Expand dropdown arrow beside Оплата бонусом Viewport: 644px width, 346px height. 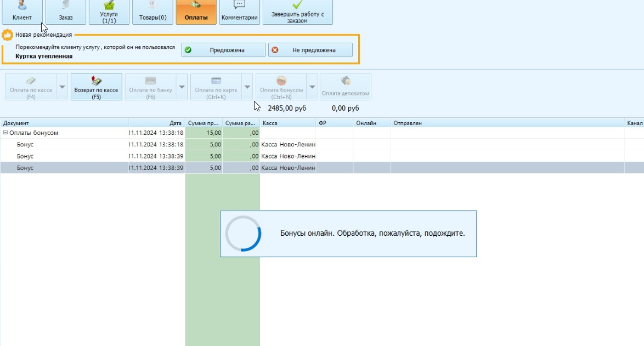[313, 87]
